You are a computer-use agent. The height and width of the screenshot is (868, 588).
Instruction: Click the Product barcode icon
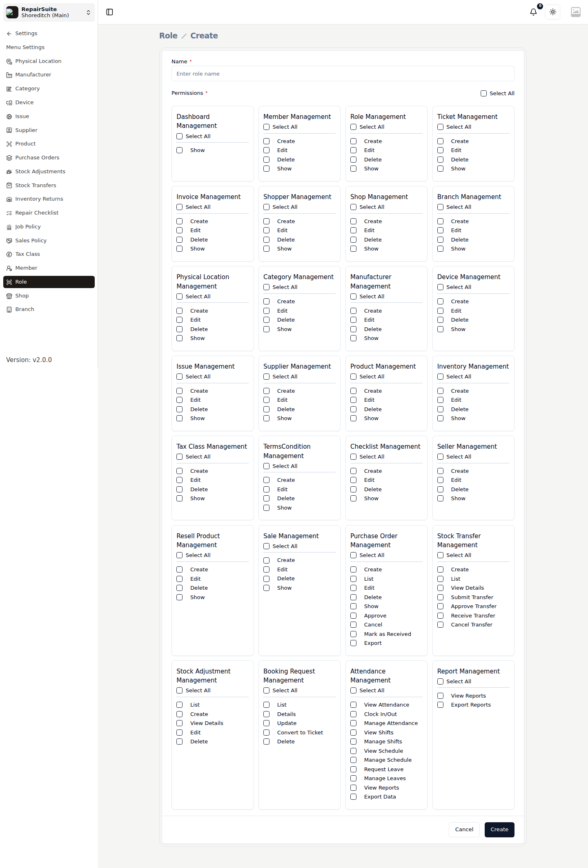point(9,144)
